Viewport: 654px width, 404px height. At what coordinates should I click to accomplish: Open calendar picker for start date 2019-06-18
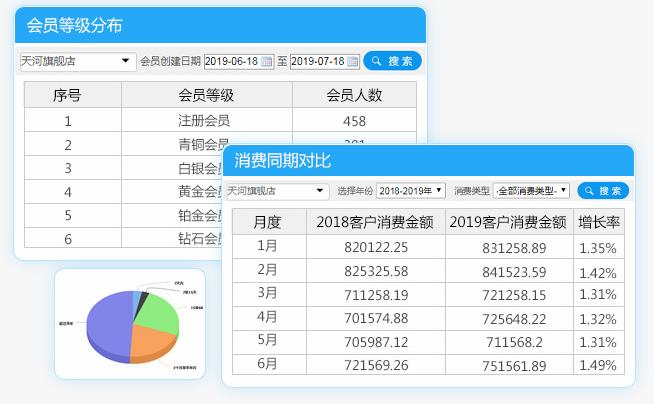267,61
